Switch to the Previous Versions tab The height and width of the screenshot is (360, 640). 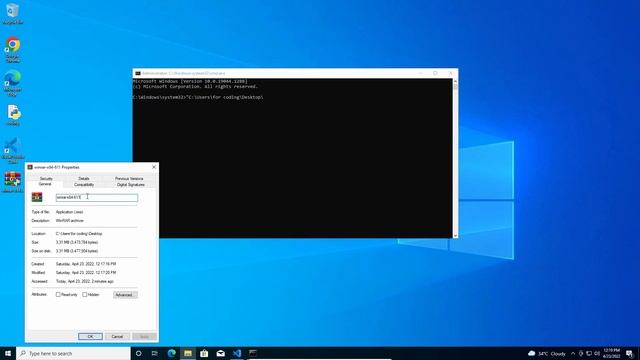pyautogui.click(x=129, y=178)
